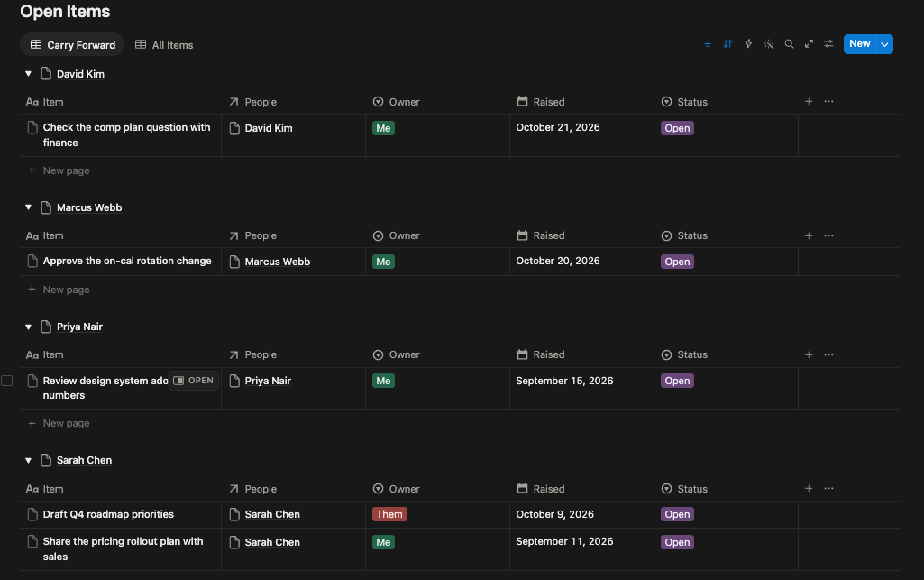924x580 pixels.
Task: Click the page icon of Draft Q4 roadmap item
Action: (x=32, y=514)
